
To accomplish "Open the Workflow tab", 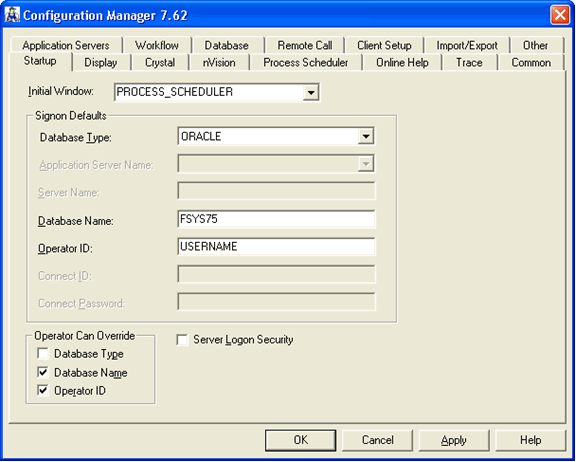I will pyautogui.click(x=157, y=45).
